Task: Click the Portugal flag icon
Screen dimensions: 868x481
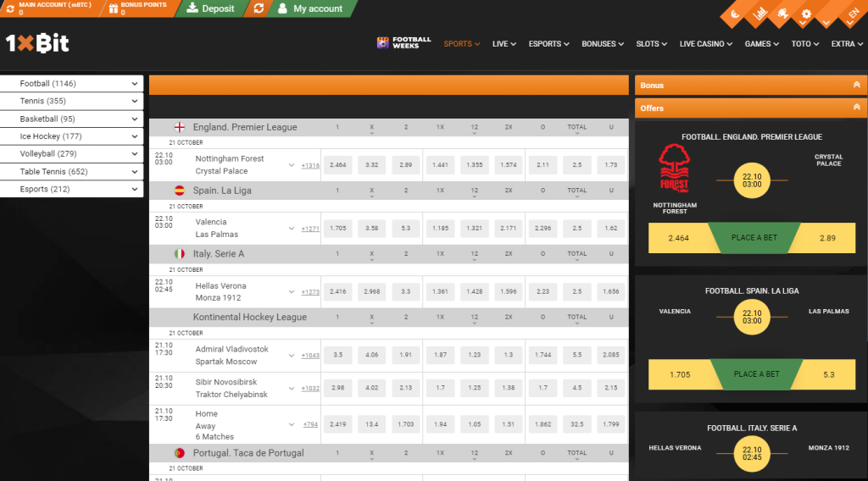Action: coord(180,453)
